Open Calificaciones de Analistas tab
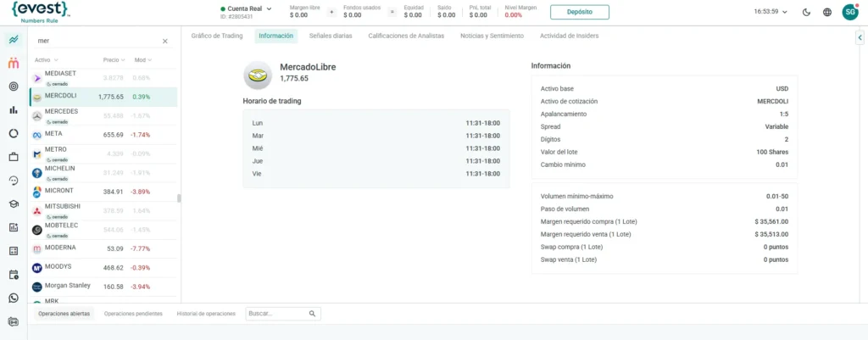868x340 pixels. point(406,36)
